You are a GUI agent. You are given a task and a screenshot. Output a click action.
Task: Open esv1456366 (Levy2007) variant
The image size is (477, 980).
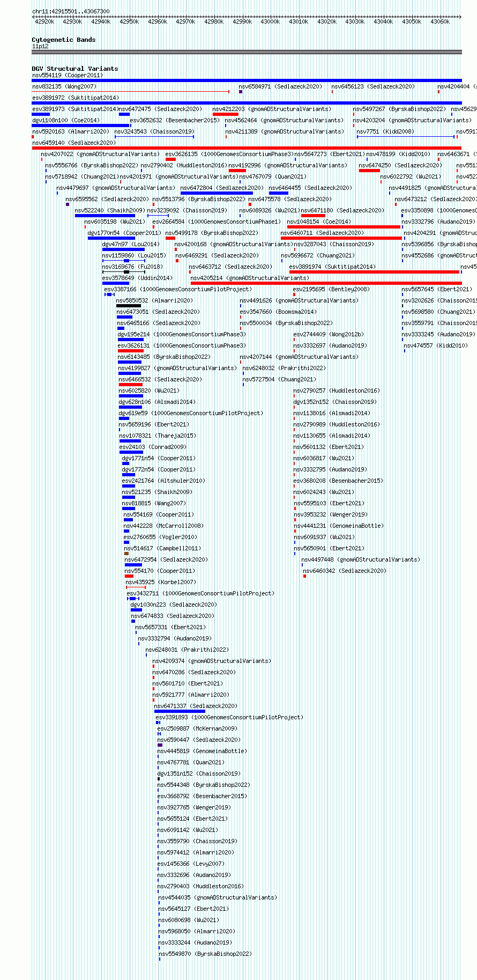point(191,864)
